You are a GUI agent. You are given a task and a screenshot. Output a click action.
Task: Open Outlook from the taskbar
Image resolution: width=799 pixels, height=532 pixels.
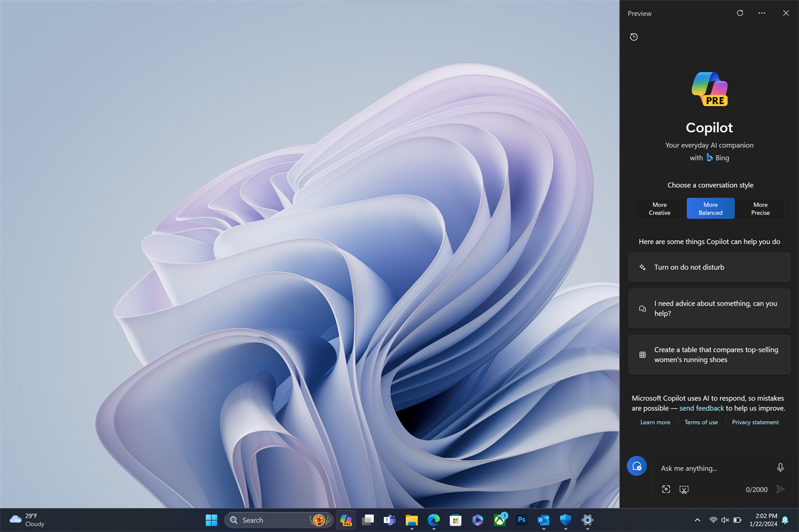coord(544,520)
